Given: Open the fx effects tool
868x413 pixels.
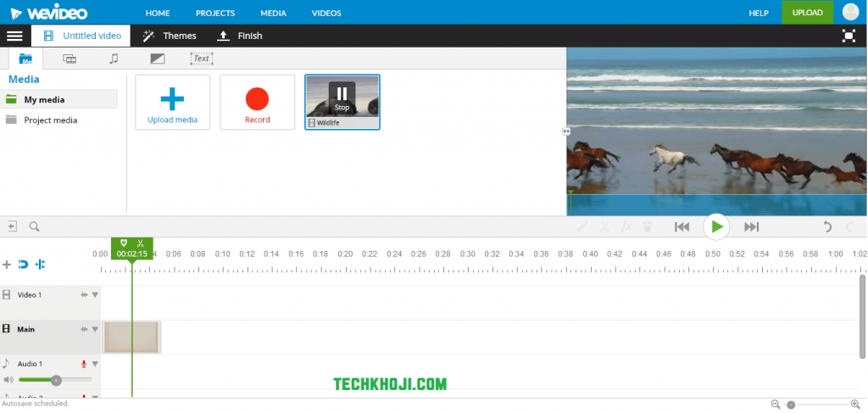Looking at the screenshot, I should point(626,226).
